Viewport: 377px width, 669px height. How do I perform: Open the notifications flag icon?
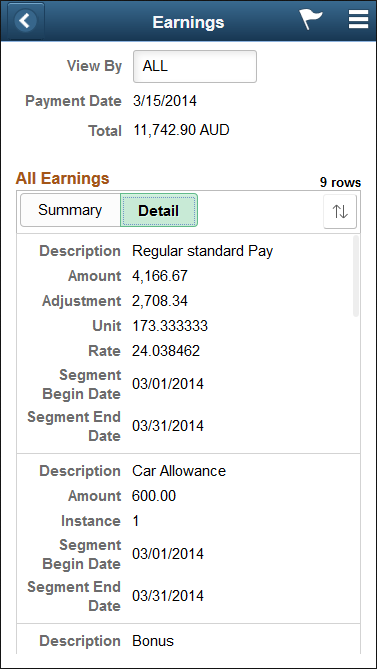[x=310, y=20]
